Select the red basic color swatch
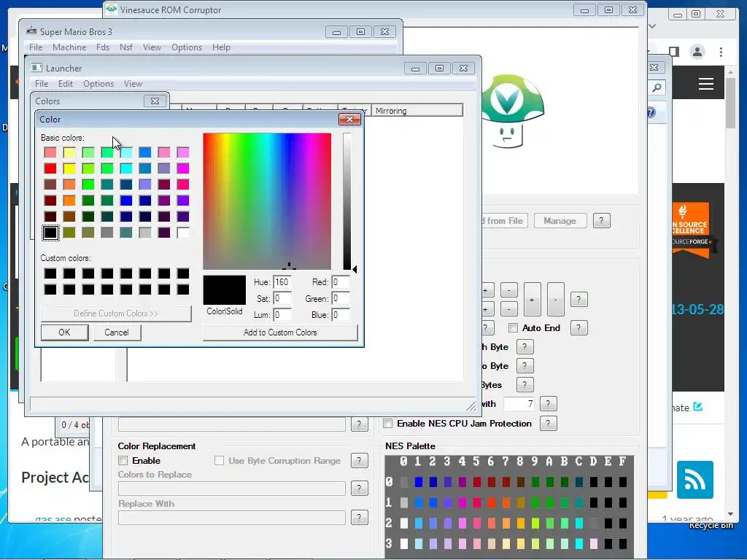The width and height of the screenshot is (747, 560). pos(50,168)
